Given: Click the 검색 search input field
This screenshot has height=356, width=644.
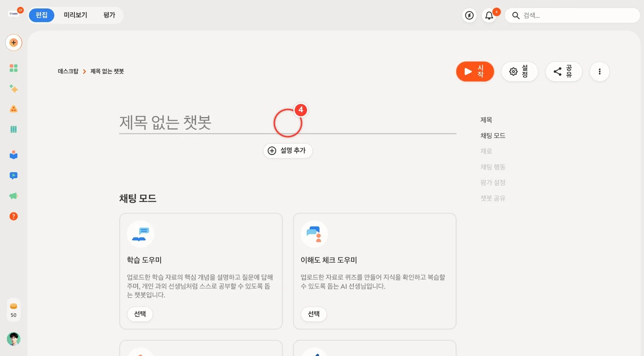Looking at the screenshot, I should (x=572, y=15).
